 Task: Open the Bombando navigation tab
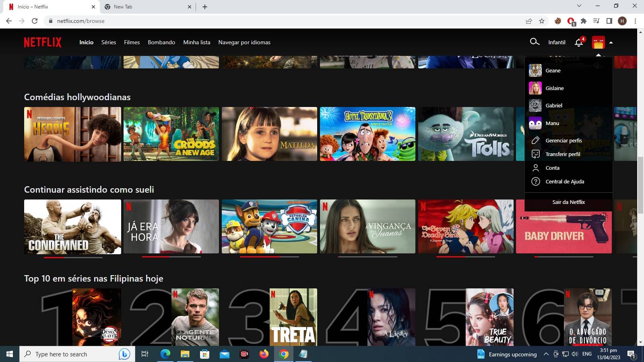pyautogui.click(x=161, y=42)
